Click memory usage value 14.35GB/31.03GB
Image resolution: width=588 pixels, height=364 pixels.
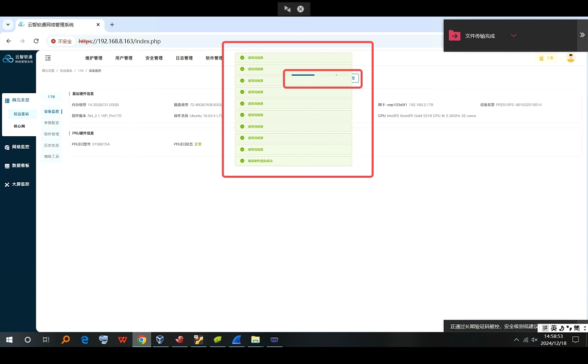pos(103,105)
